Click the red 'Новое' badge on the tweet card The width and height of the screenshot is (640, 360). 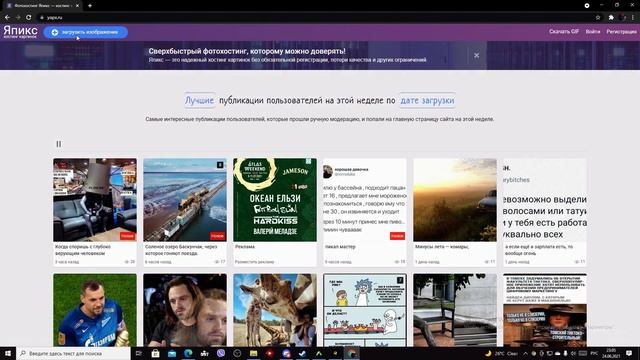coord(397,236)
